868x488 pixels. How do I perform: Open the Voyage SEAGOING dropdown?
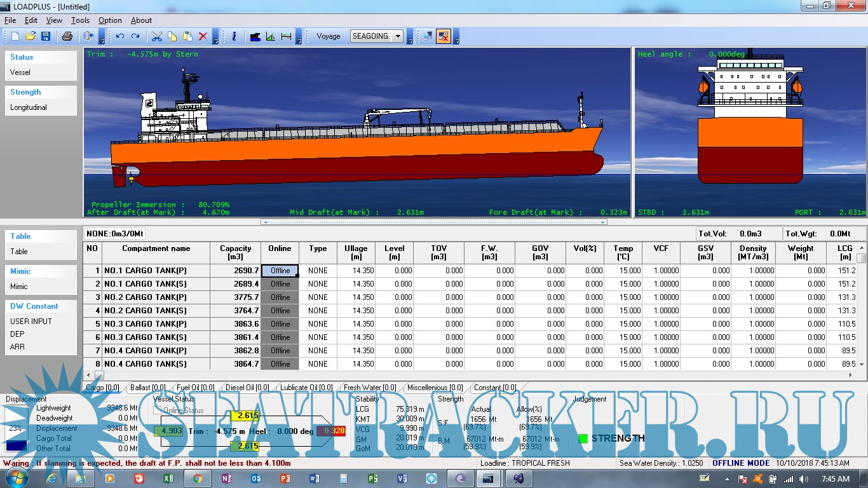click(398, 36)
